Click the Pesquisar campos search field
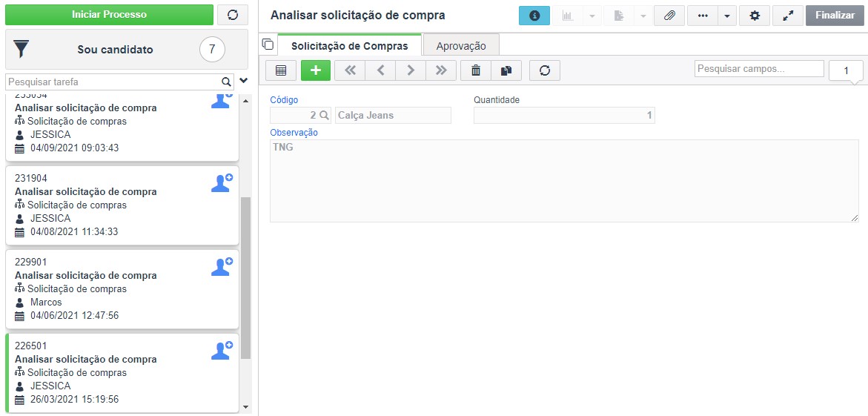The height and width of the screenshot is (416, 868). pos(760,69)
